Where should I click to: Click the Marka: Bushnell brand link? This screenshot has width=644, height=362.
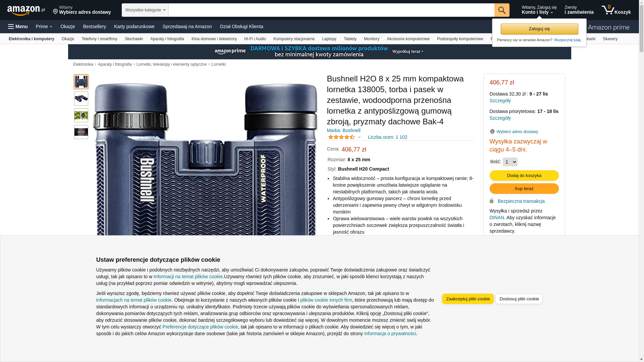pyautogui.click(x=343, y=130)
